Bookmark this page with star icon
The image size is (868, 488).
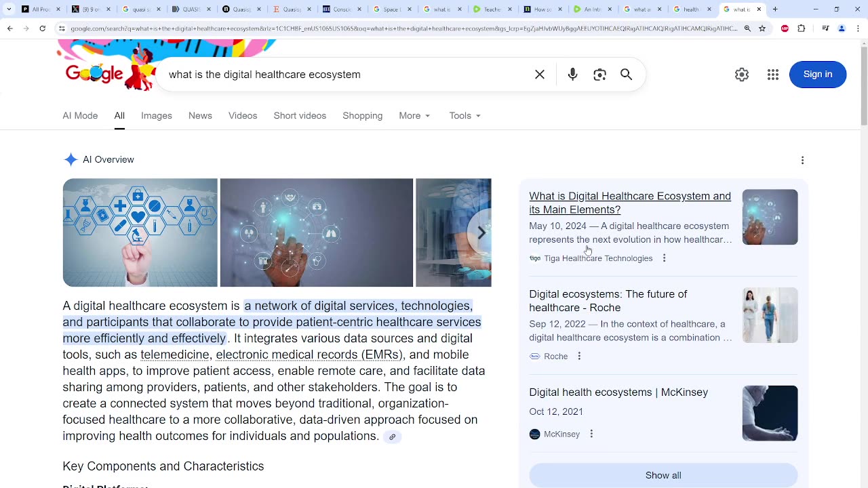click(x=762, y=28)
